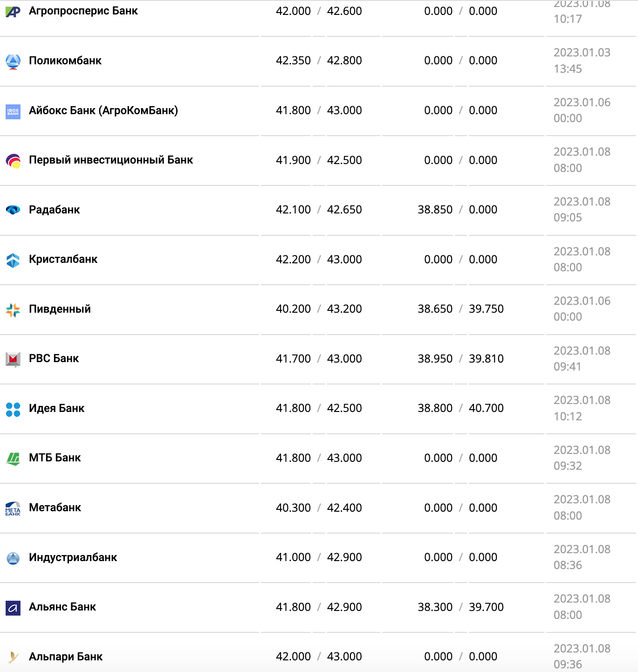The width and height of the screenshot is (638, 672).
Task: Click the Идея Банк four-dots logo
Action: [x=13, y=409]
